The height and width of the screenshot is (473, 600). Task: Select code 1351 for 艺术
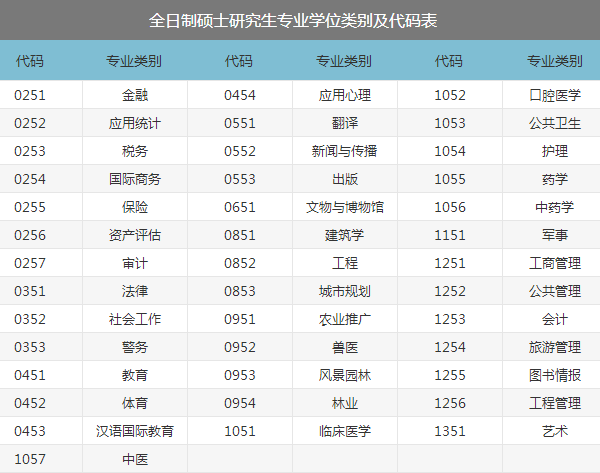[x=450, y=432]
